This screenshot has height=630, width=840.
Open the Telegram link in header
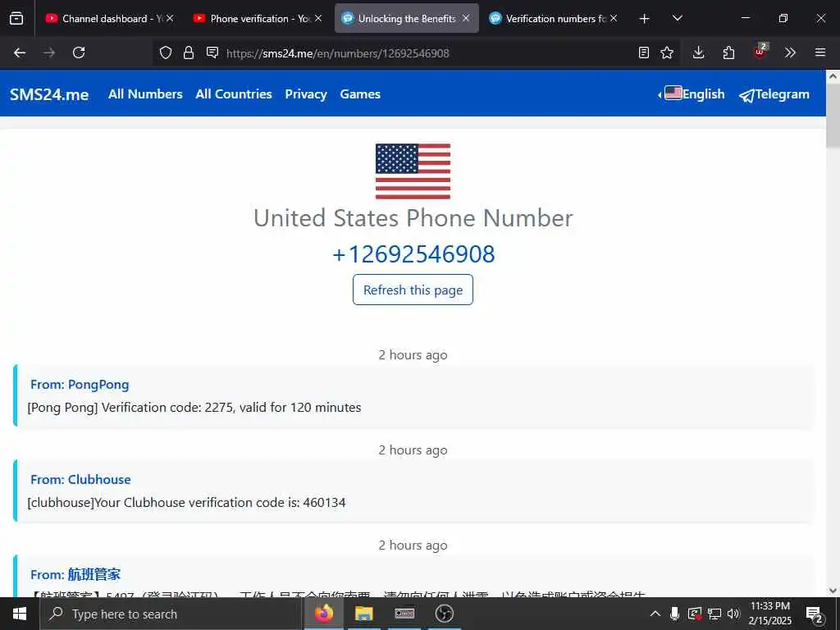tap(774, 95)
